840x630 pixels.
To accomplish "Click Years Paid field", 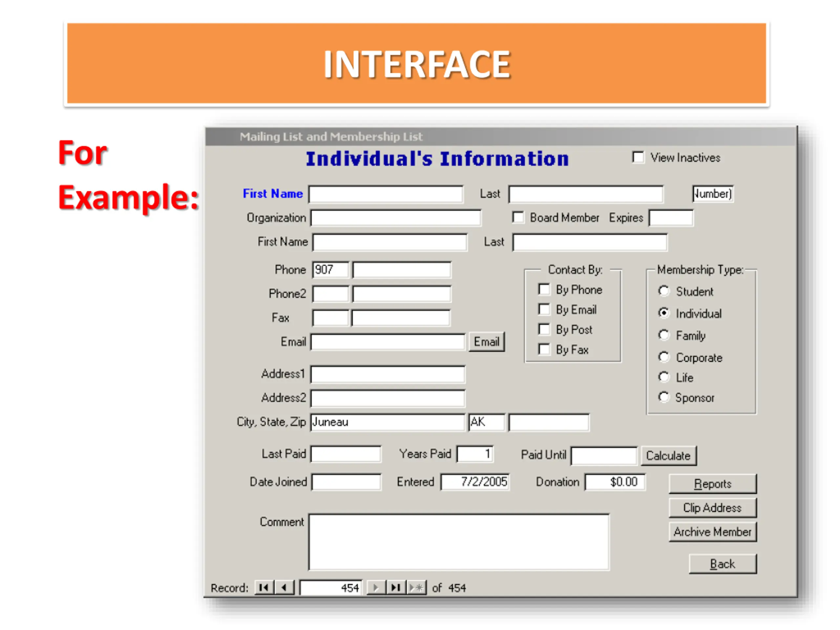I will click(475, 454).
